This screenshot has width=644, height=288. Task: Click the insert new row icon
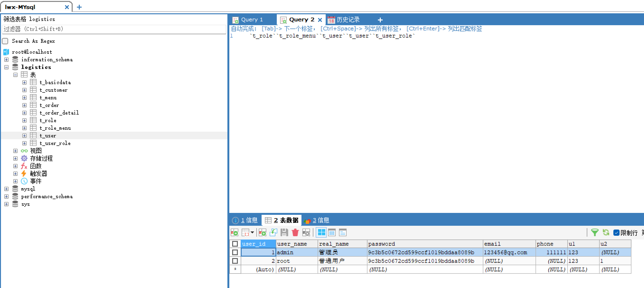[x=262, y=233]
